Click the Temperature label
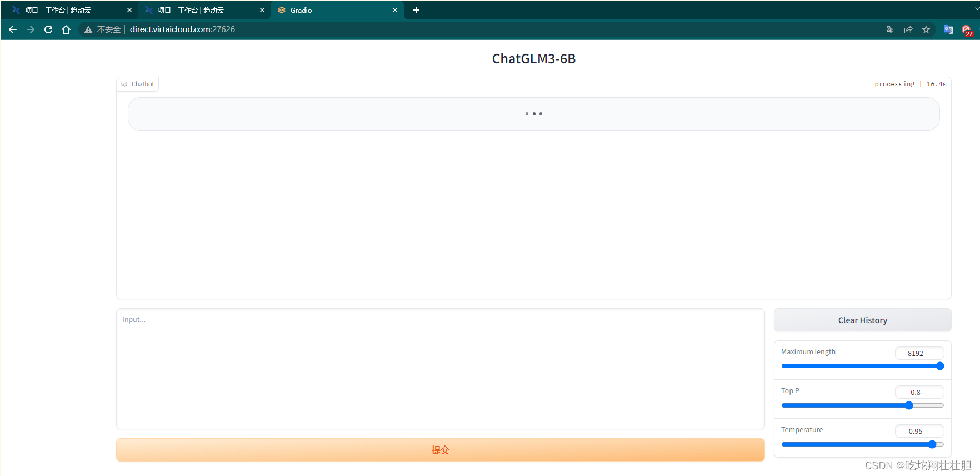The image size is (980, 476). [802, 429]
